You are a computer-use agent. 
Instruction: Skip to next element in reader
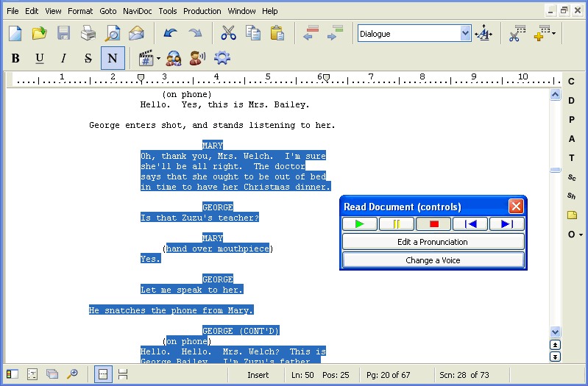coord(507,224)
